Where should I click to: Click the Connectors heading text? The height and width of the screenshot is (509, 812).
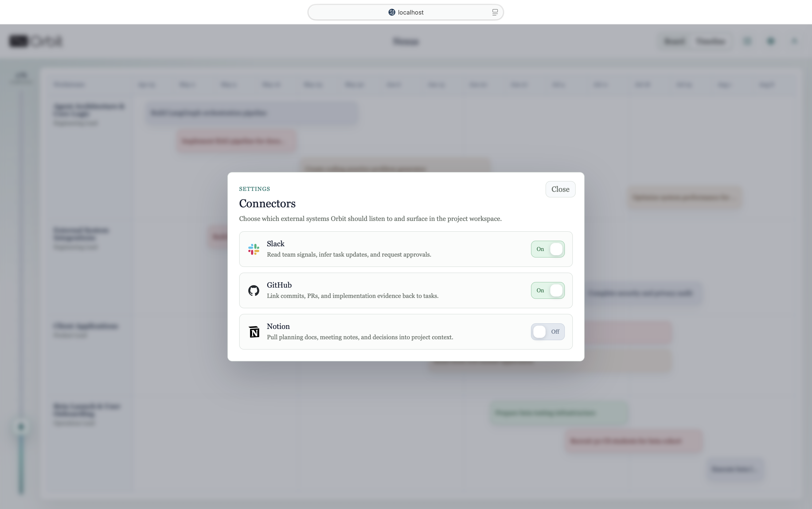(267, 204)
